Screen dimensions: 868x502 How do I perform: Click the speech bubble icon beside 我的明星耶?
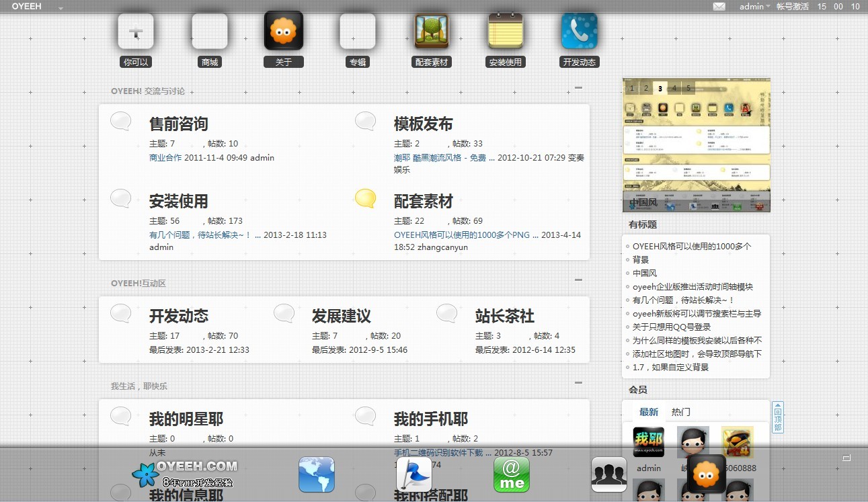121,416
